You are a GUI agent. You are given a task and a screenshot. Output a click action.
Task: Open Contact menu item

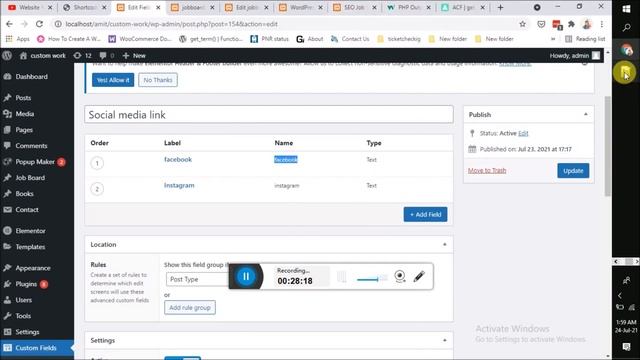click(x=27, y=209)
